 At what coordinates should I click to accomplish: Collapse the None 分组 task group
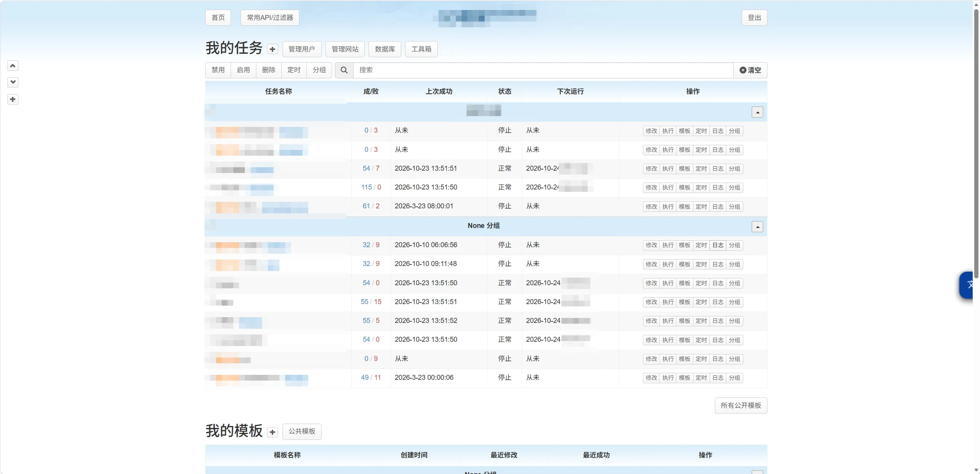pyautogui.click(x=757, y=227)
